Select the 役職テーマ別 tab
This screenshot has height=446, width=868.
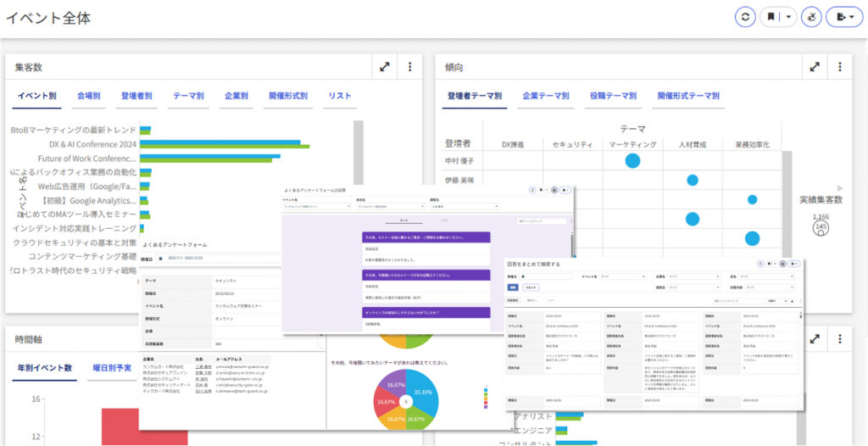pyautogui.click(x=614, y=97)
